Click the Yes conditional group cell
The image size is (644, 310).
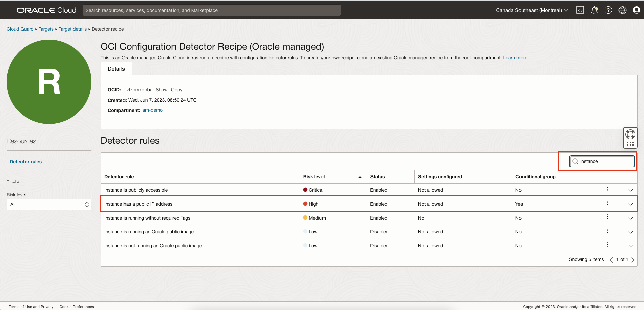(x=519, y=204)
